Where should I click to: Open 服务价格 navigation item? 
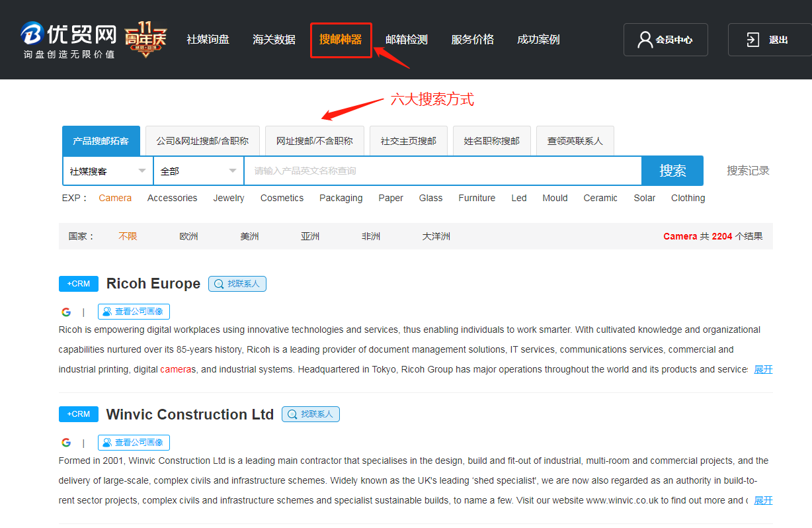click(472, 40)
